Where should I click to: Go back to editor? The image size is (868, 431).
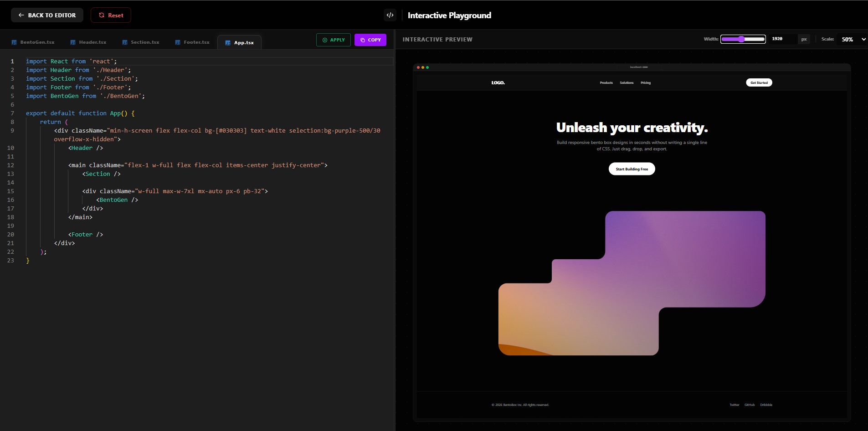coord(47,15)
